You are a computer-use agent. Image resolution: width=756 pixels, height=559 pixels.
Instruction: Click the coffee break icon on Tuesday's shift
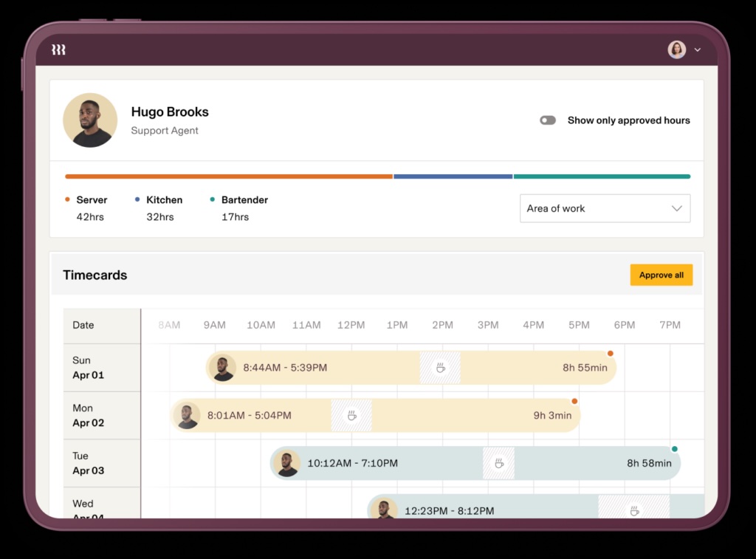click(x=498, y=463)
